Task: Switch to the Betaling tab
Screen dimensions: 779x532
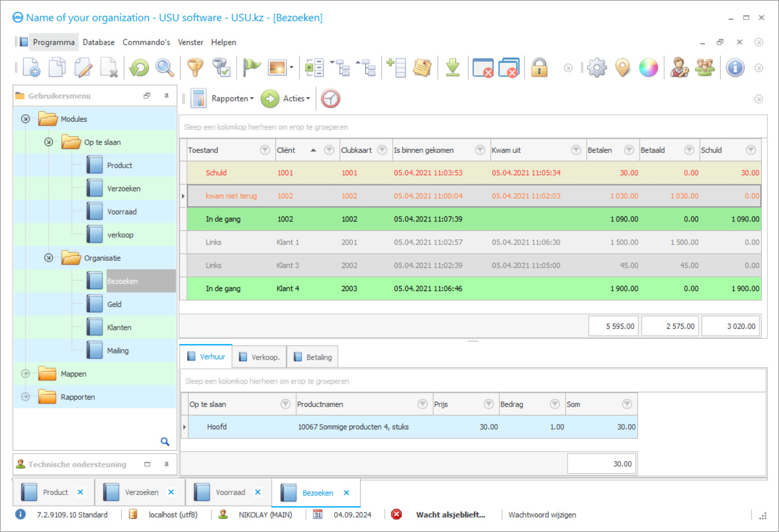Action: (x=313, y=357)
